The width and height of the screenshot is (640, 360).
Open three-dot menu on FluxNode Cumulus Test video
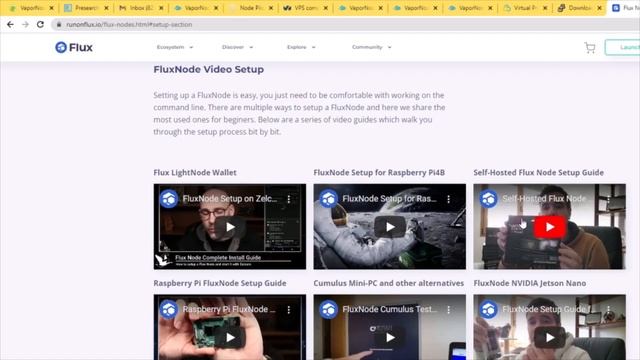point(449,310)
